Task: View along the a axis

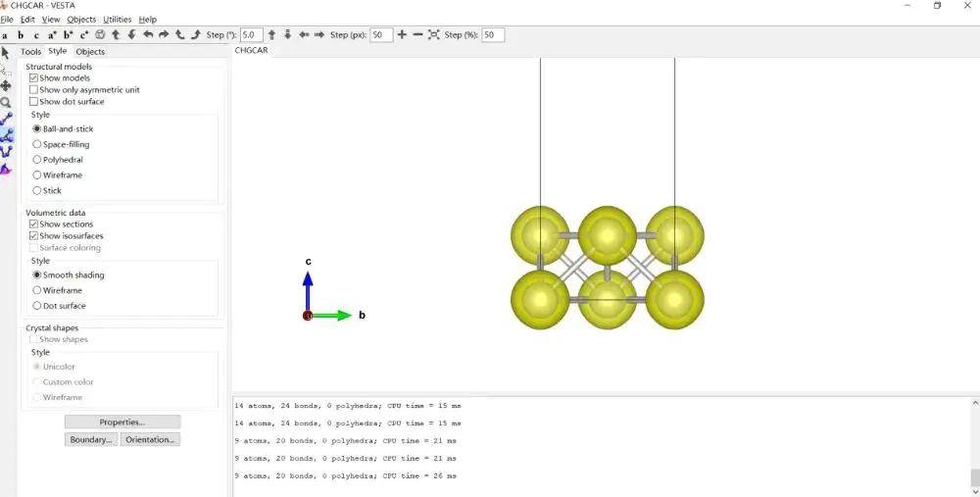Action: point(5,35)
